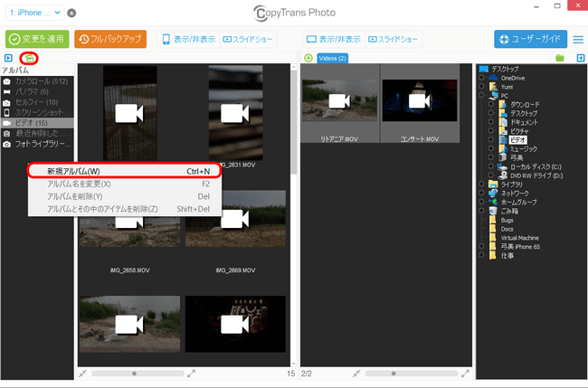The image size is (588, 388).
Task: Expand the ホームグループ tree node
Action: (x=481, y=202)
